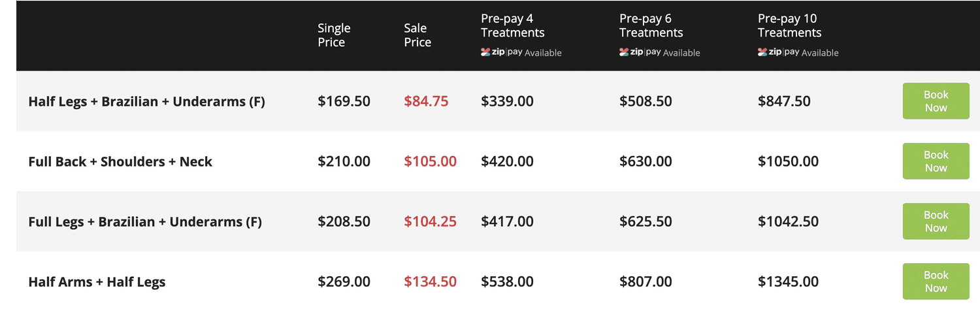
Task: Select the Sale Price column header
Action: [417, 35]
